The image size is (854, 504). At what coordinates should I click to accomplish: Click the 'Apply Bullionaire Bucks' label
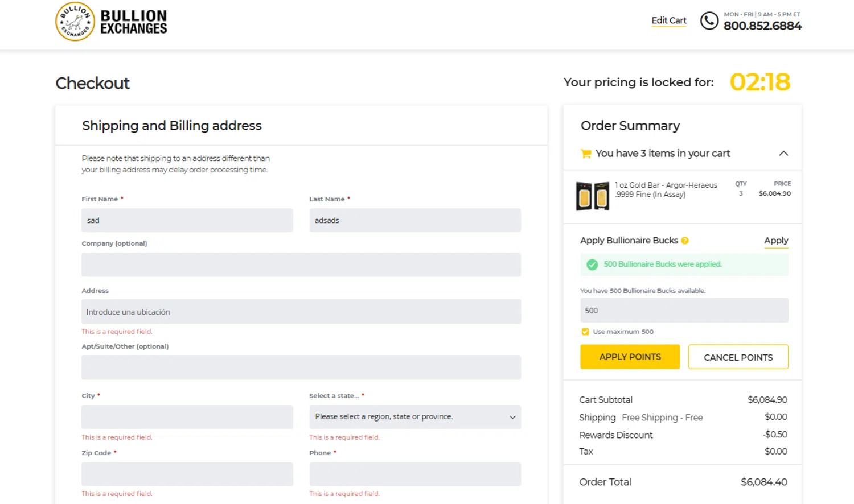coord(629,241)
